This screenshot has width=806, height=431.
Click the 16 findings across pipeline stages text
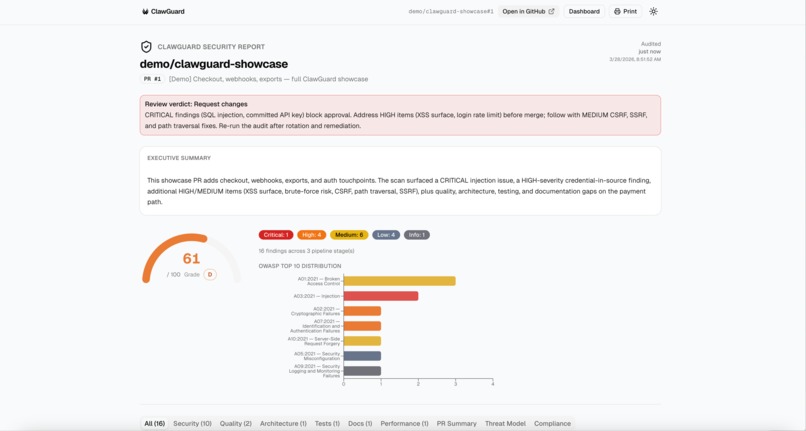click(306, 251)
